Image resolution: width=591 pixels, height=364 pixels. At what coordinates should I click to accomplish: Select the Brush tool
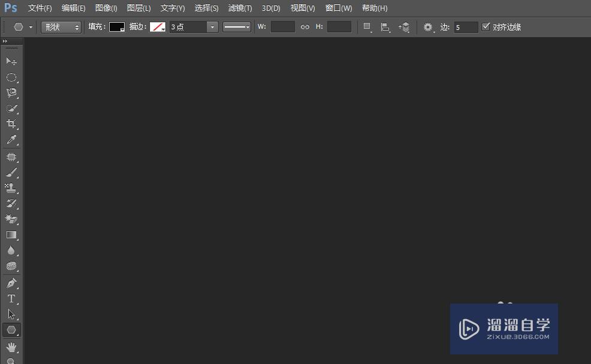coord(11,172)
